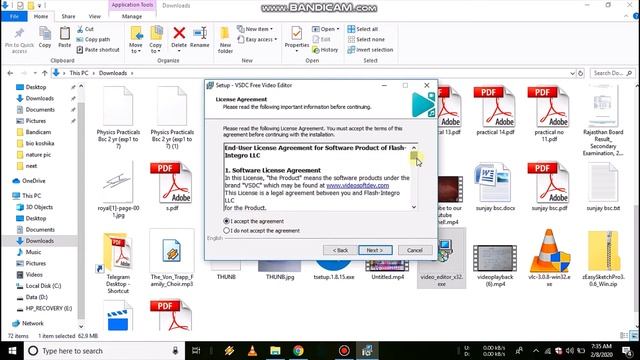The image size is (640, 360).
Task: Click license scrollbar down arrow
Action: [x=414, y=207]
